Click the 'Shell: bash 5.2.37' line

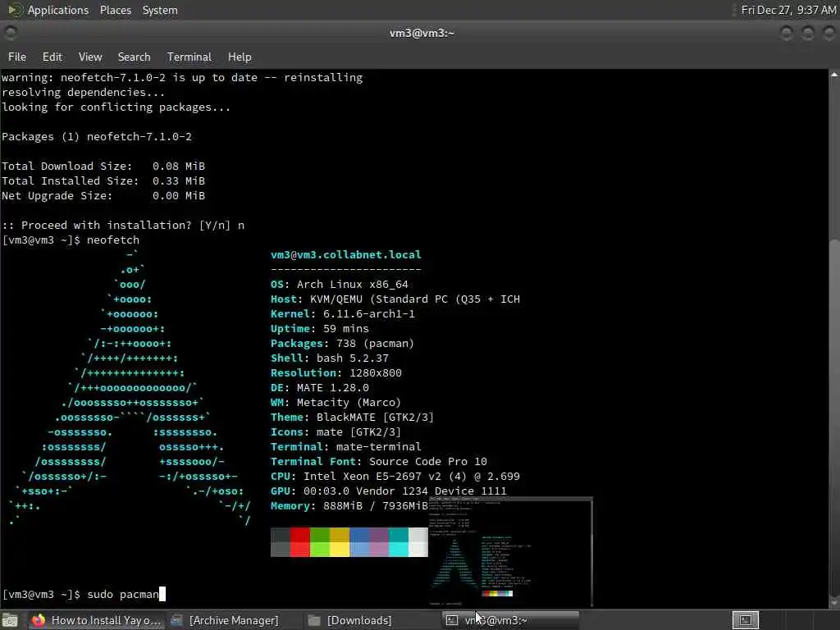pos(330,358)
